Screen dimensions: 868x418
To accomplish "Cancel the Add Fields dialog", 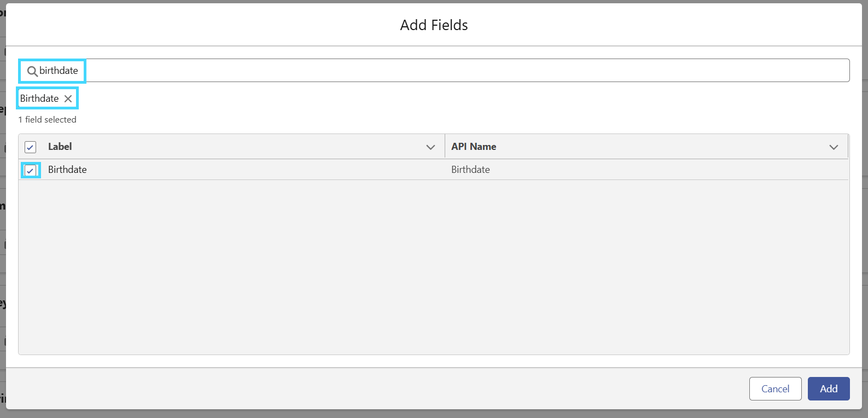I will click(x=775, y=388).
